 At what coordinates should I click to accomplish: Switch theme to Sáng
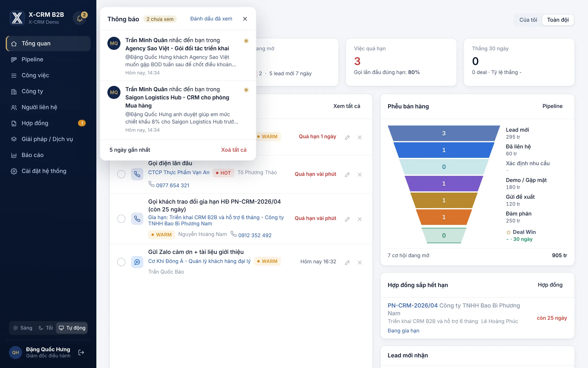[23, 328]
